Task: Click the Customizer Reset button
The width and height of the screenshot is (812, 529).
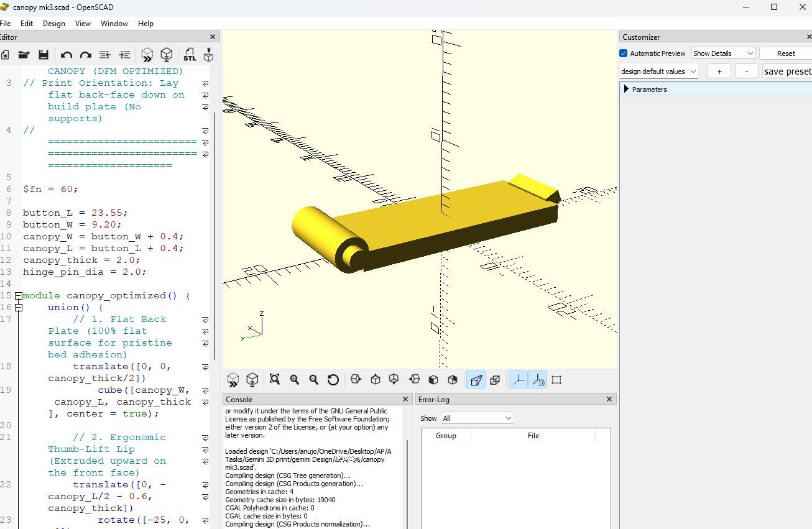Action: (x=785, y=53)
